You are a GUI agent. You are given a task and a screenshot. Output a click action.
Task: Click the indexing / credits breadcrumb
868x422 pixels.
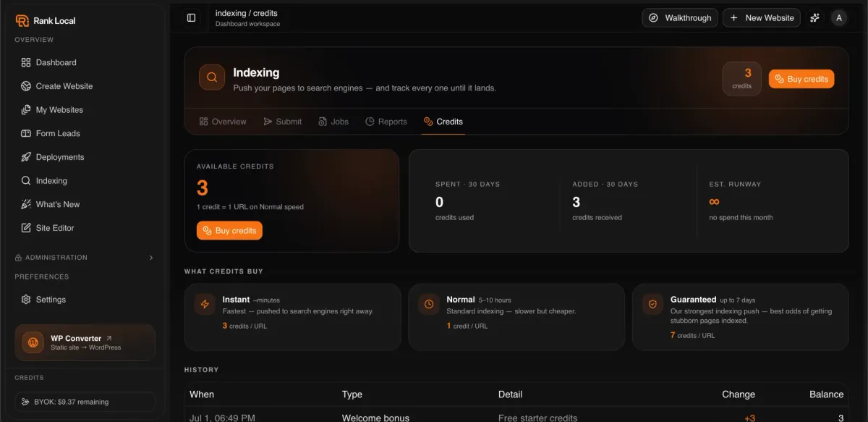click(247, 13)
